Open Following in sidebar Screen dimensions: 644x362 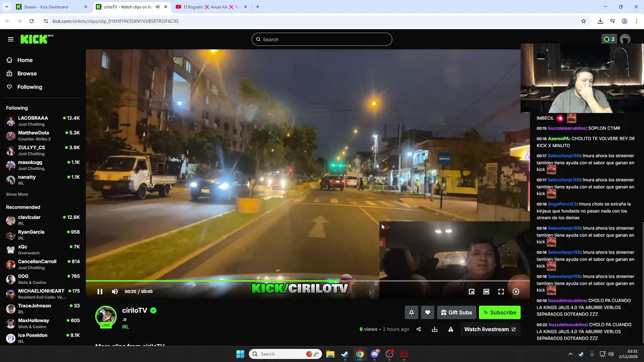click(30, 87)
